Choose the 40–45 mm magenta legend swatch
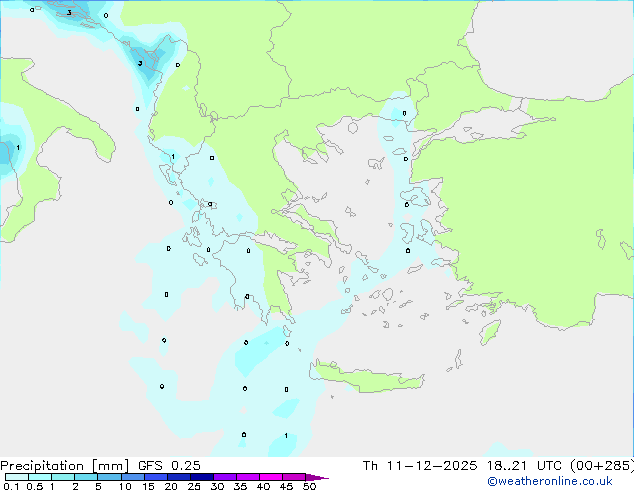Screen dimensions: 634x490 271,477
